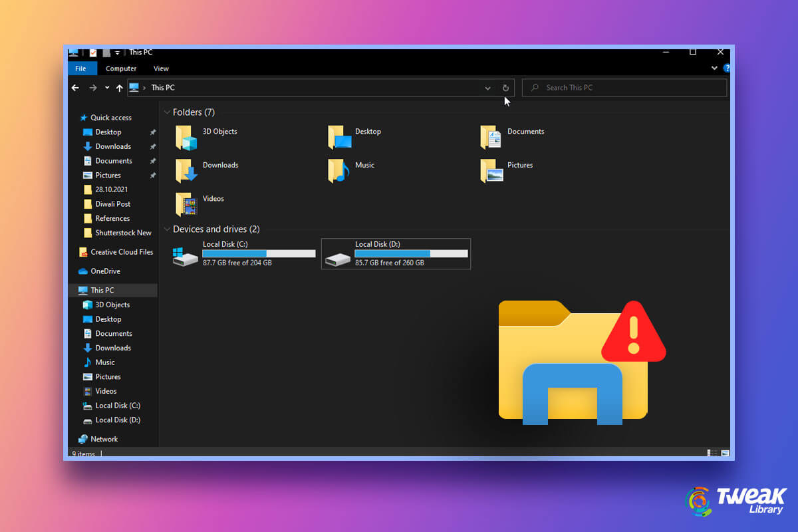This screenshot has width=798, height=532.
Task: Switch to the View tab
Action: 161,68
